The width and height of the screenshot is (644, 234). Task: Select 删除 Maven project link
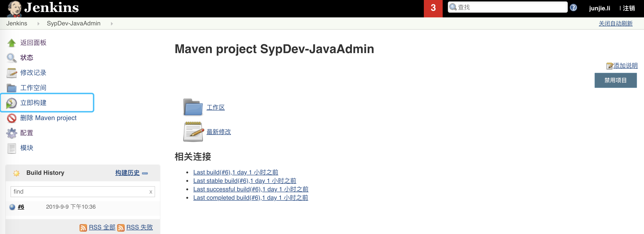pos(48,118)
